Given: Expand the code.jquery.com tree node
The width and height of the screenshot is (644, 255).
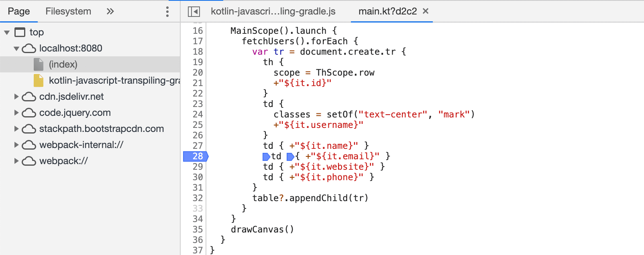Looking at the screenshot, I should 16,113.
